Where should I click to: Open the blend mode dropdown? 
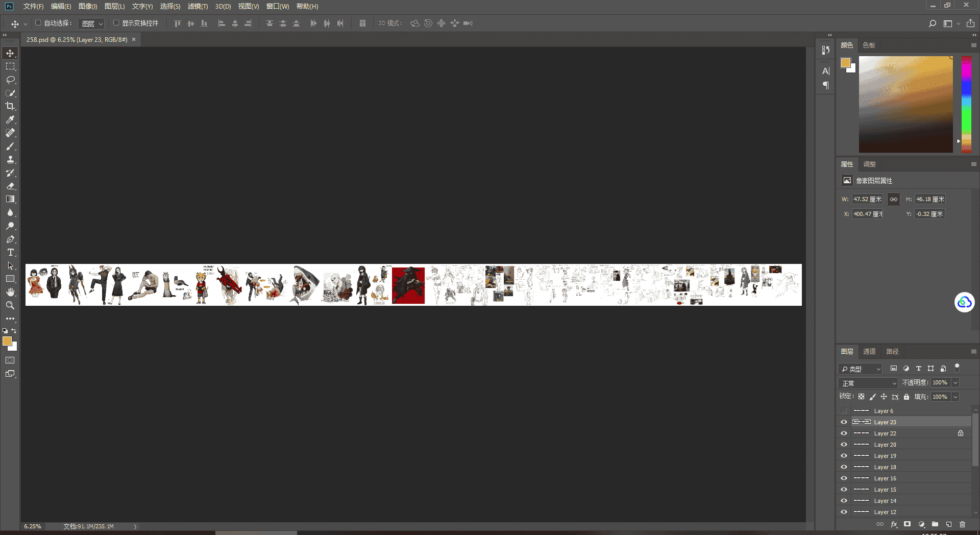tap(868, 383)
